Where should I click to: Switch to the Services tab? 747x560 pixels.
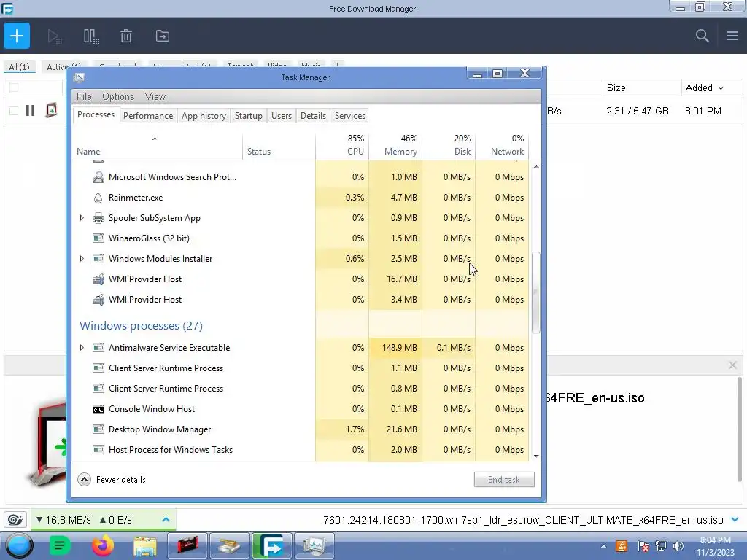pos(350,116)
